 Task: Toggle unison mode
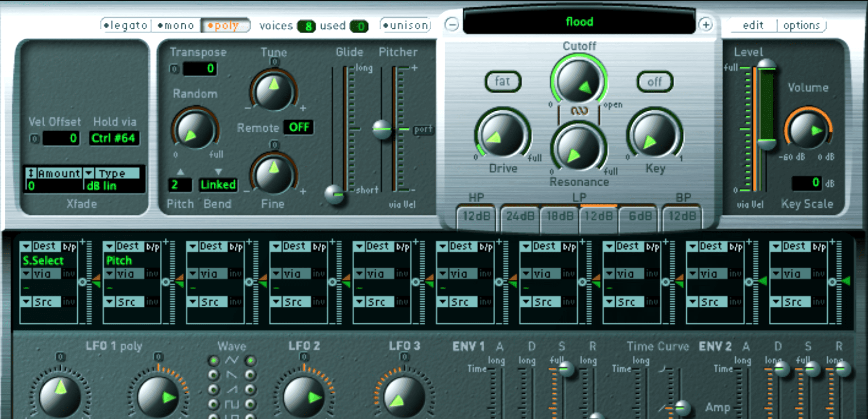tap(406, 25)
